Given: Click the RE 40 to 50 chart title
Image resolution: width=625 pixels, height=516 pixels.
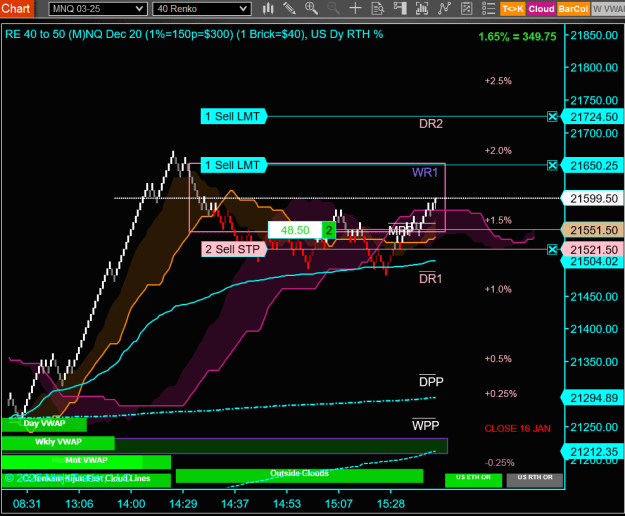Looking at the screenshot, I should [194, 34].
